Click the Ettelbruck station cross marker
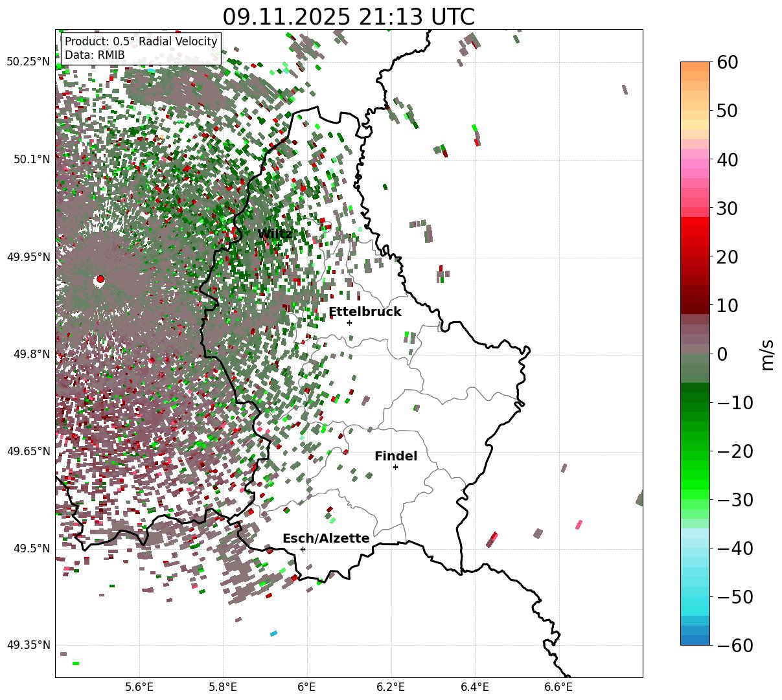Image resolution: width=782 pixels, height=700 pixels. 349,322
